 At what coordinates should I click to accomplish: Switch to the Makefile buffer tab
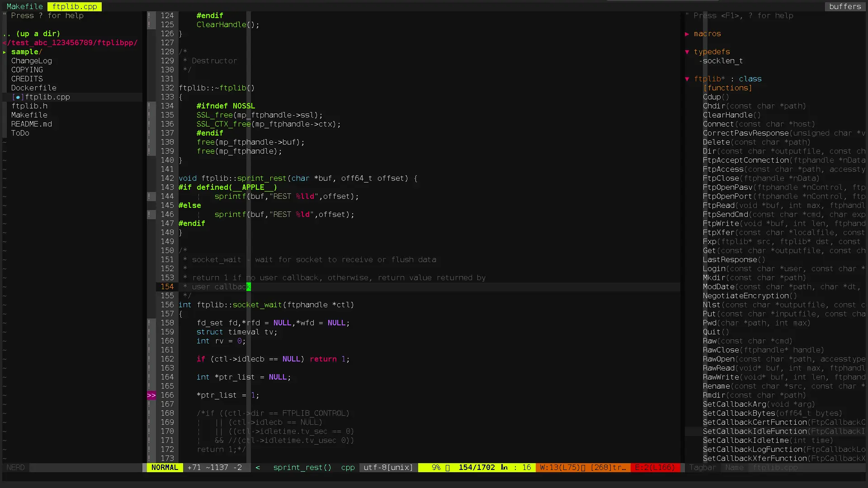click(25, 6)
